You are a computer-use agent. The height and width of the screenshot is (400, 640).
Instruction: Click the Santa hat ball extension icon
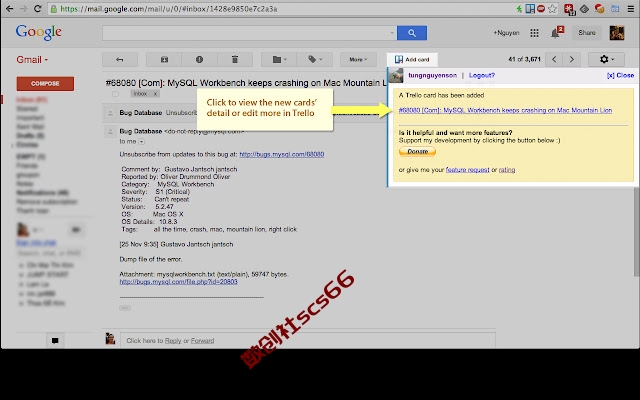click(600, 9)
